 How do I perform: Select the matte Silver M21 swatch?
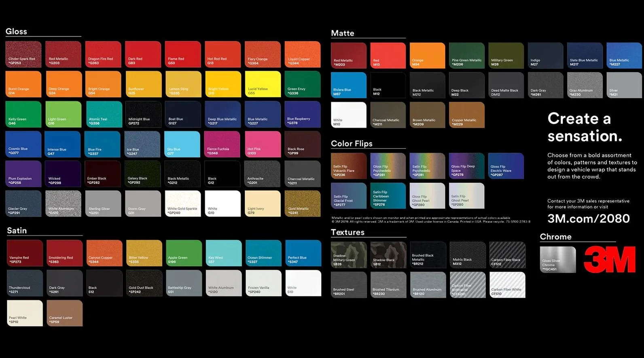624,85
